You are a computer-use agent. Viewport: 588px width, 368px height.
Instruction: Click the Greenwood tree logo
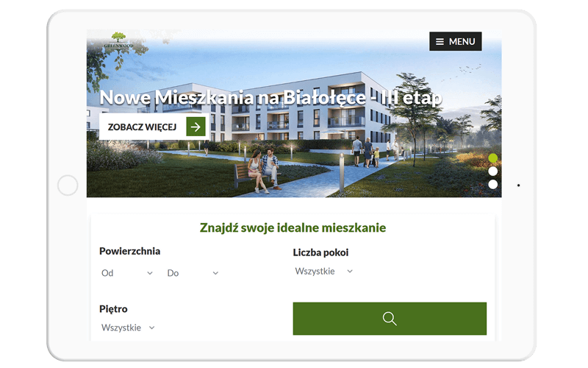pos(118,40)
